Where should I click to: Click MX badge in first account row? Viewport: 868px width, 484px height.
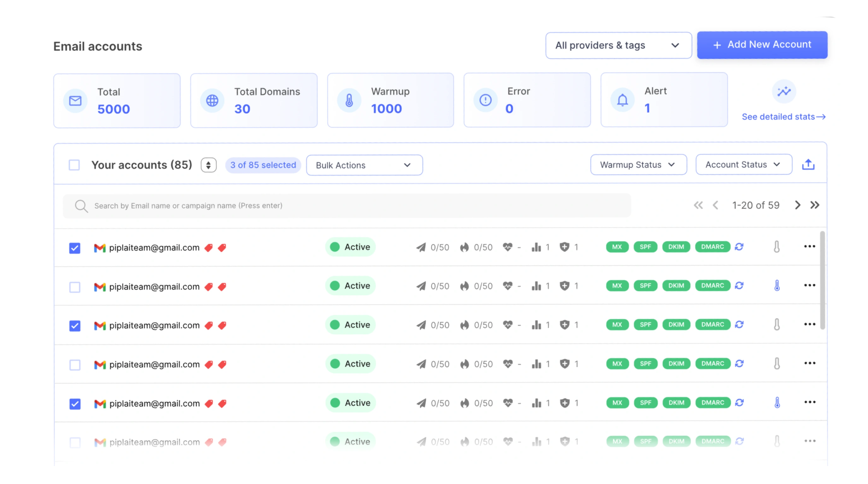coord(617,247)
